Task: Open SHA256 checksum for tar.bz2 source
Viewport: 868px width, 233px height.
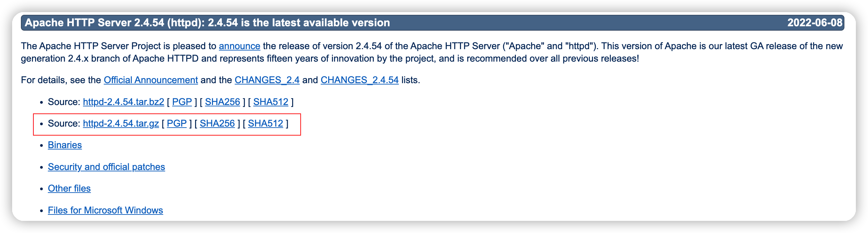Action: click(x=222, y=102)
